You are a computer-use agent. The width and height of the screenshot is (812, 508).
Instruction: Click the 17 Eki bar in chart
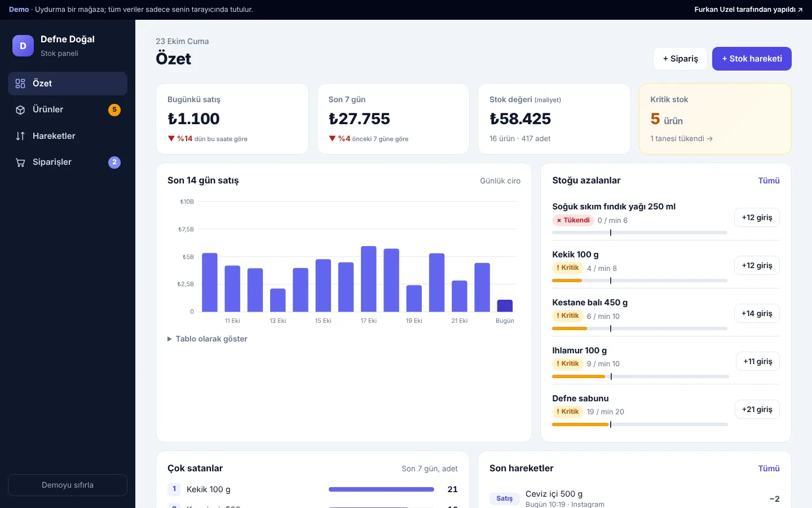369,279
